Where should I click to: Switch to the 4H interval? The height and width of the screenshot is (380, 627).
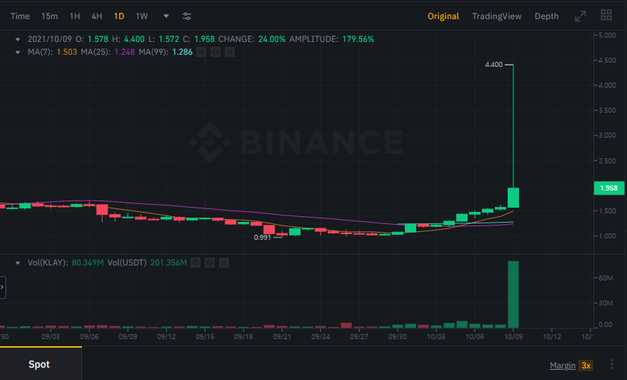point(97,16)
